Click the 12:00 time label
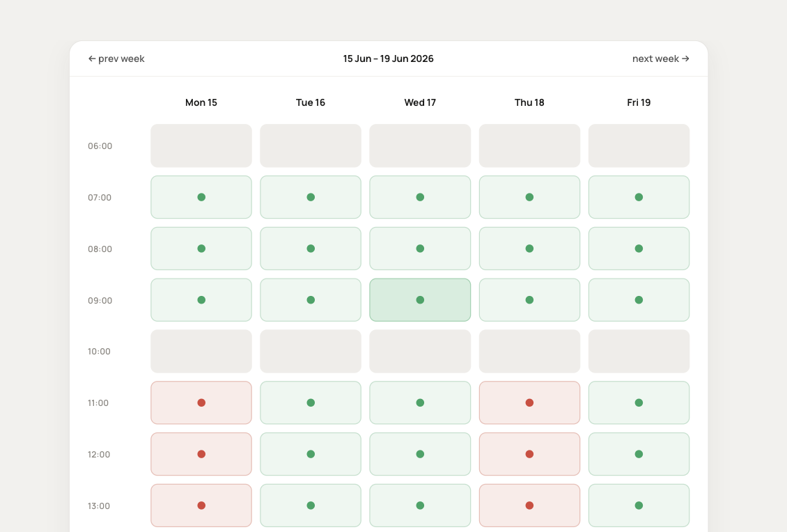The height and width of the screenshot is (532, 787). pos(99,455)
